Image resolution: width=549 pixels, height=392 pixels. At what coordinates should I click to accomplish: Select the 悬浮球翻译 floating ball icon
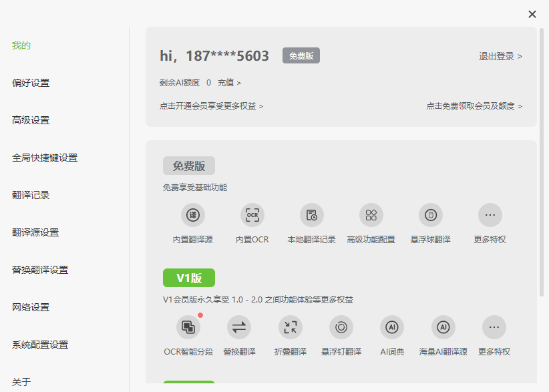click(431, 215)
